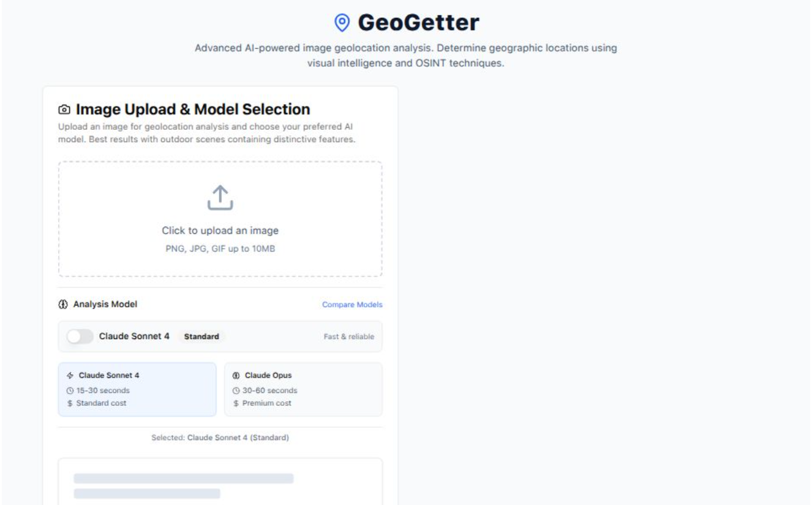812x505 pixels.
Task: Click the "Fast & reliable" label
Action: coord(348,337)
